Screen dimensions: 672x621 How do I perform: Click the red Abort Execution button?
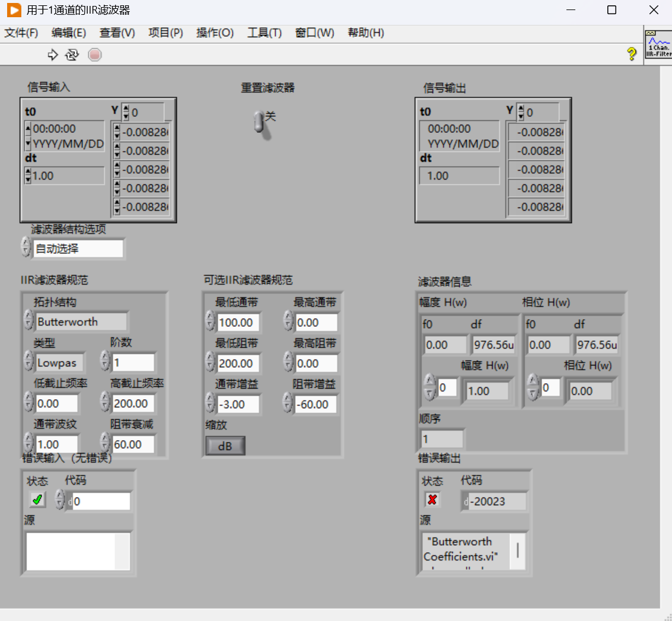[95, 55]
